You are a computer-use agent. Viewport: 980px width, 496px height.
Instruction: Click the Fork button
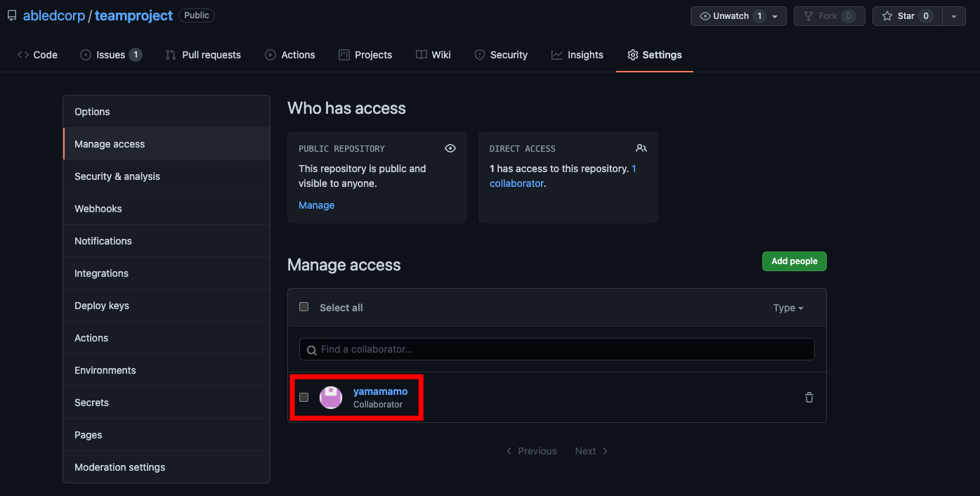click(829, 16)
